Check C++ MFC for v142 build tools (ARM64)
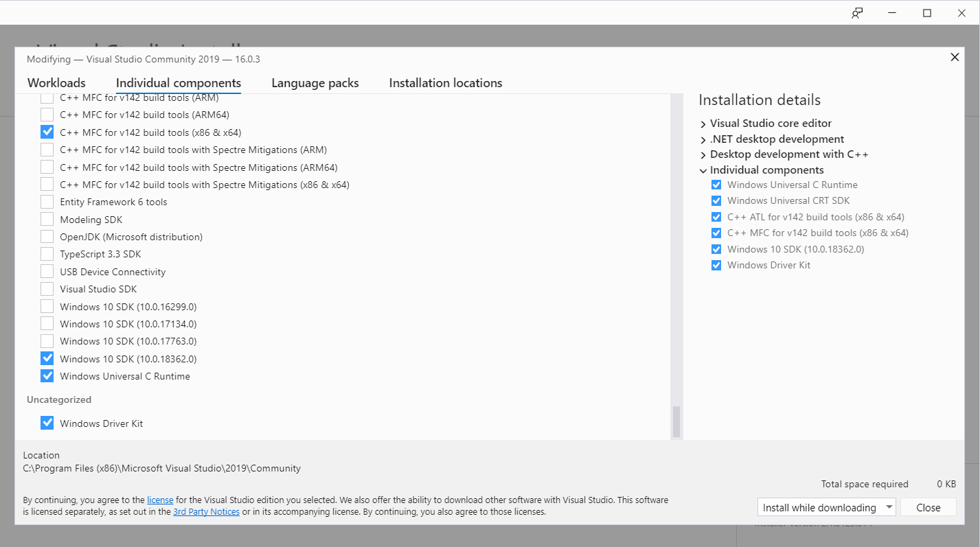Viewport: 980px width, 547px height. (47, 115)
